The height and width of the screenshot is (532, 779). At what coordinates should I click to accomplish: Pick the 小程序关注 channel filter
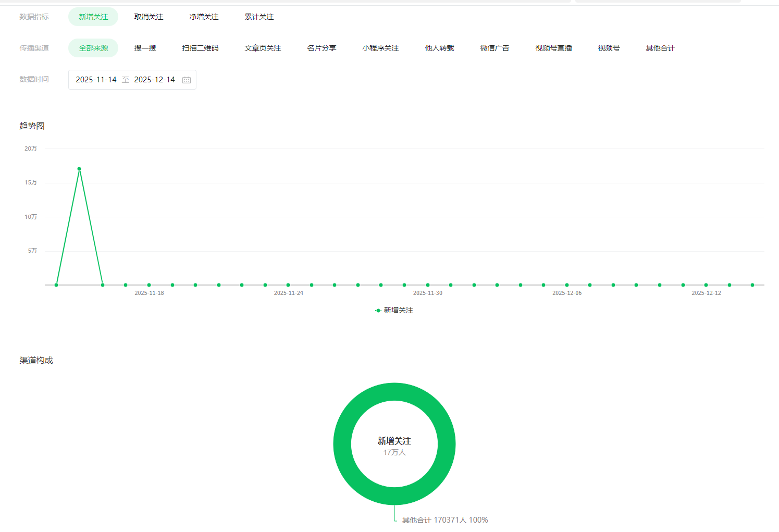(x=380, y=48)
